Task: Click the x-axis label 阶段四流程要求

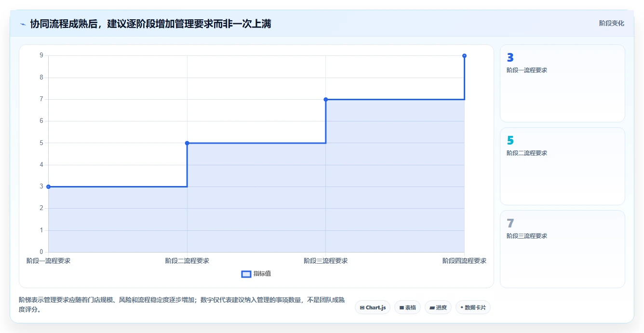Action: point(464,261)
